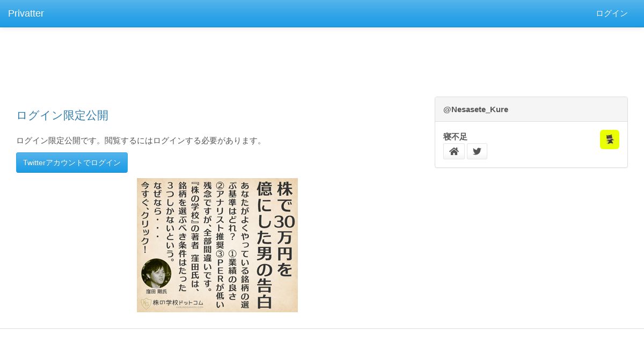
Task: Click the 株の学校ドットコム logo text
Action: click(x=178, y=303)
